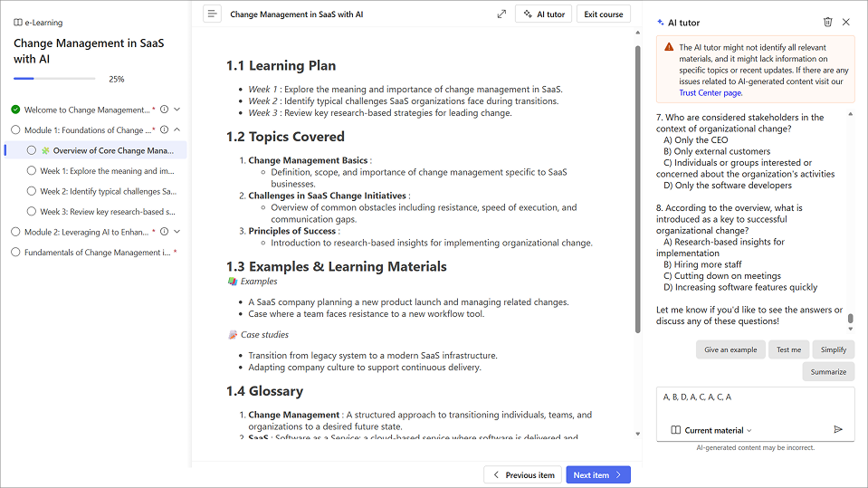
Task: Send the typed answer with arrow icon
Action: click(838, 429)
